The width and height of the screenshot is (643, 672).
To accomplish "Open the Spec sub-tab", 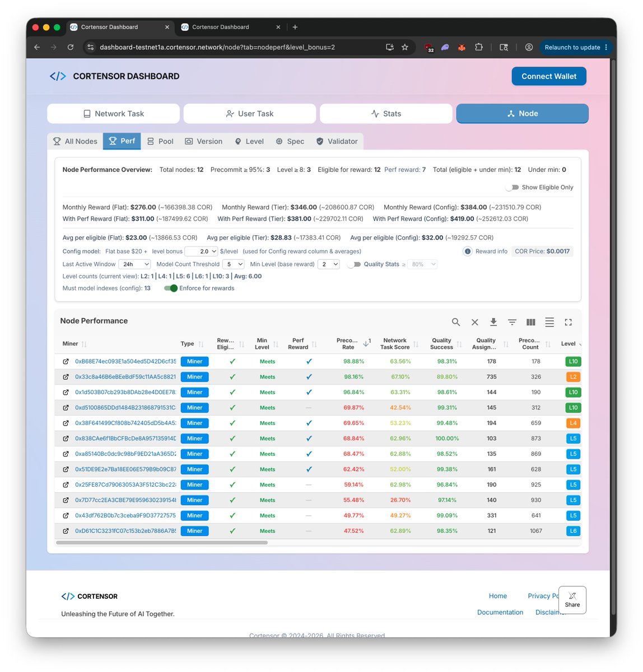I will tap(290, 141).
